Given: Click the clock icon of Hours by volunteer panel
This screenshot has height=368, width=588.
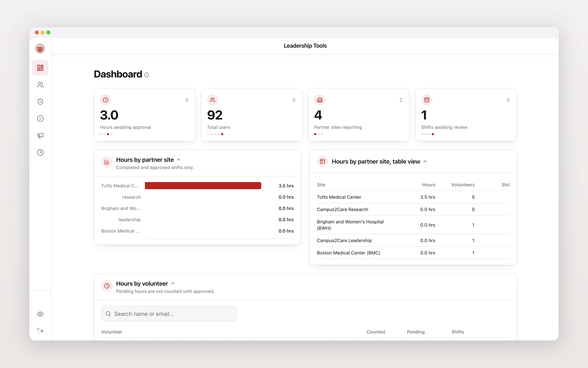Looking at the screenshot, I should (x=107, y=286).
